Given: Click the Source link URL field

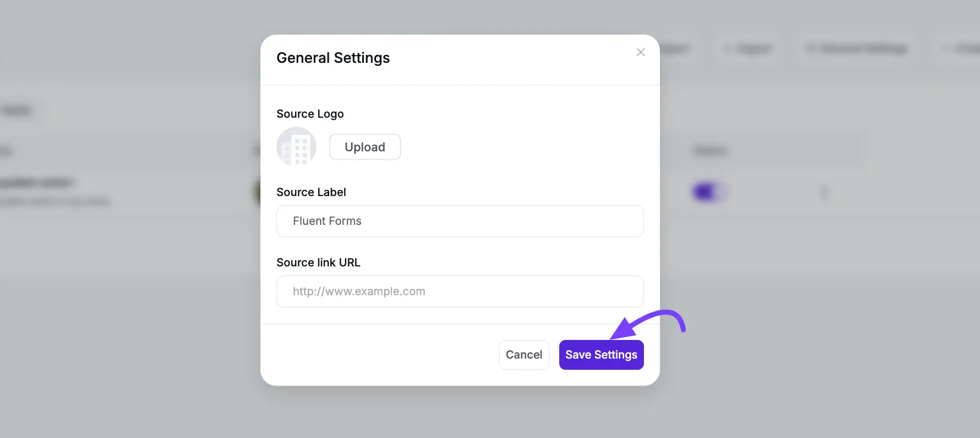Looking at the screenshot, I should (x=460, y=291).
